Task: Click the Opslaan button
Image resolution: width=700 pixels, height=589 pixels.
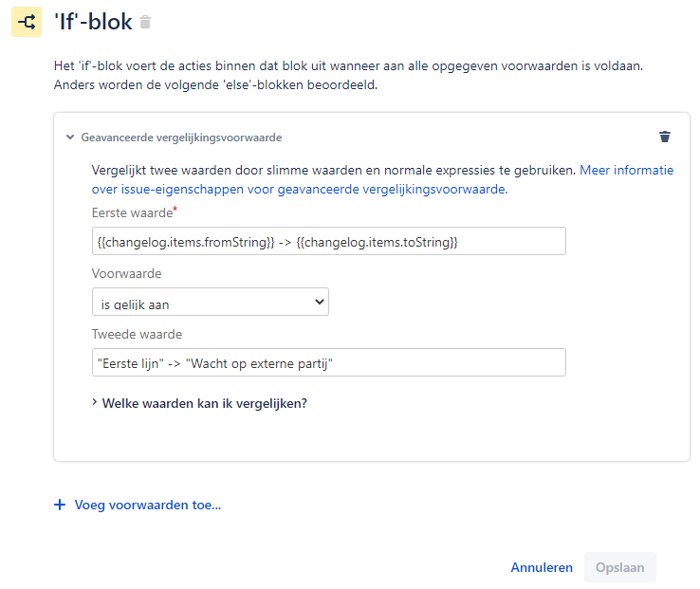Action: coord(619,567)
